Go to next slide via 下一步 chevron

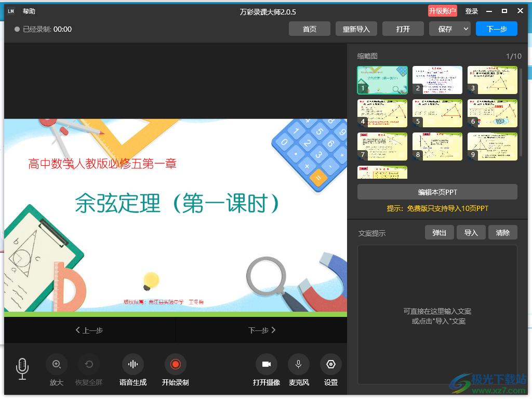(x=261, y=330)
